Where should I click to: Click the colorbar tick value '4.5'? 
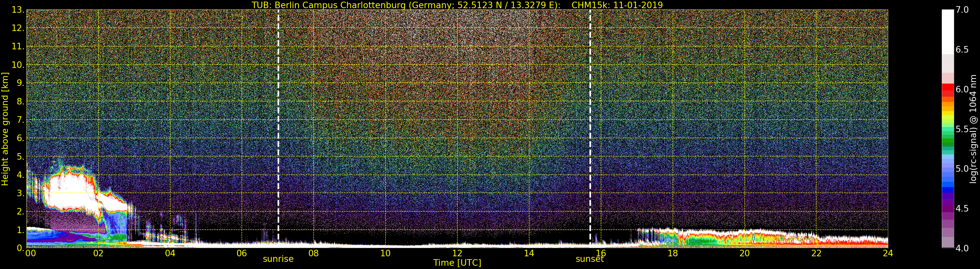pos(962,209)
